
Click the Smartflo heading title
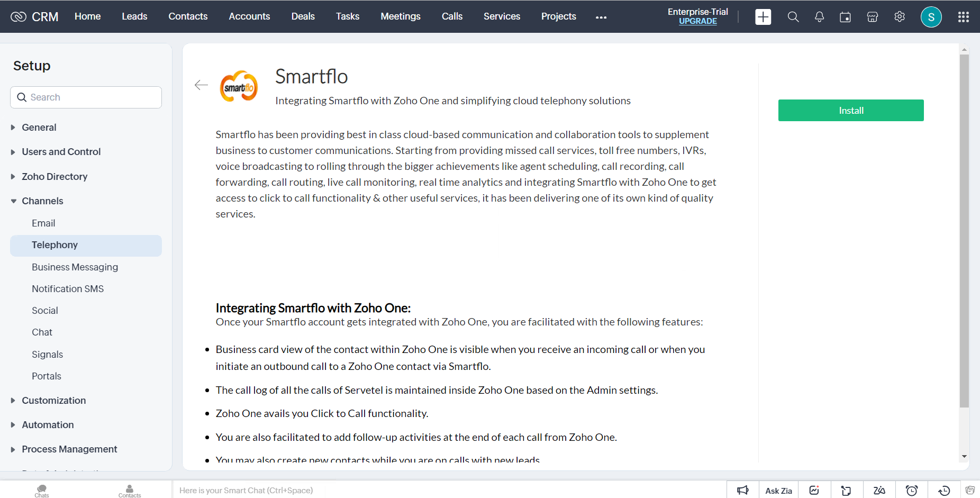tap(311, 77)
